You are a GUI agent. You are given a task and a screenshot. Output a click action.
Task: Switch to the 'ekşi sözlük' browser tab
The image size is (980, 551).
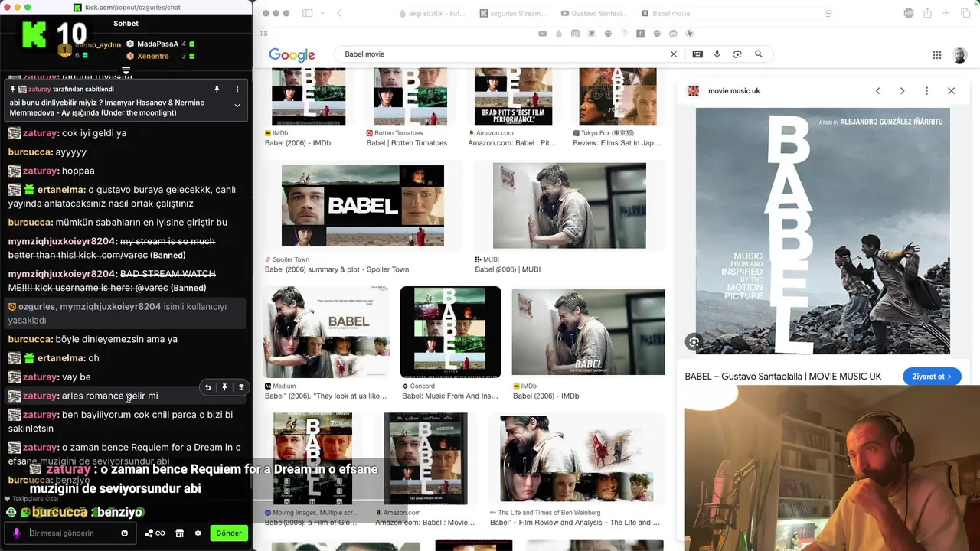click(433, 14)
